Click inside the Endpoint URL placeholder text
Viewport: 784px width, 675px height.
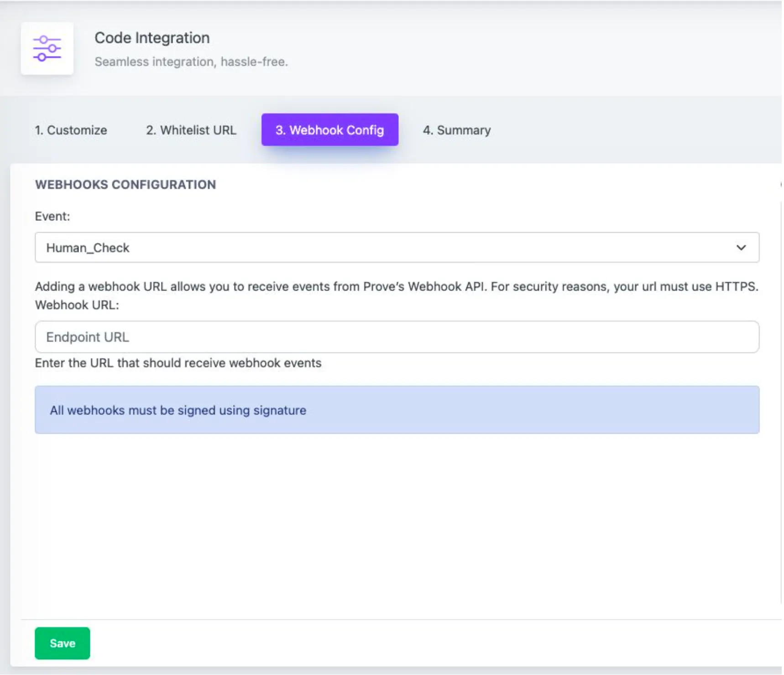click(87, 337)
